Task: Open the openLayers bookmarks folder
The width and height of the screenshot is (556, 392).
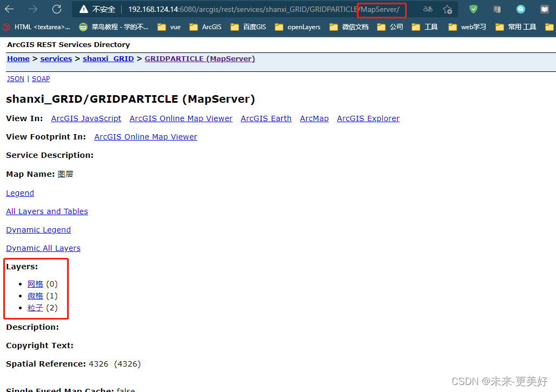Action: pyautogui.click(x=298, y=27)
